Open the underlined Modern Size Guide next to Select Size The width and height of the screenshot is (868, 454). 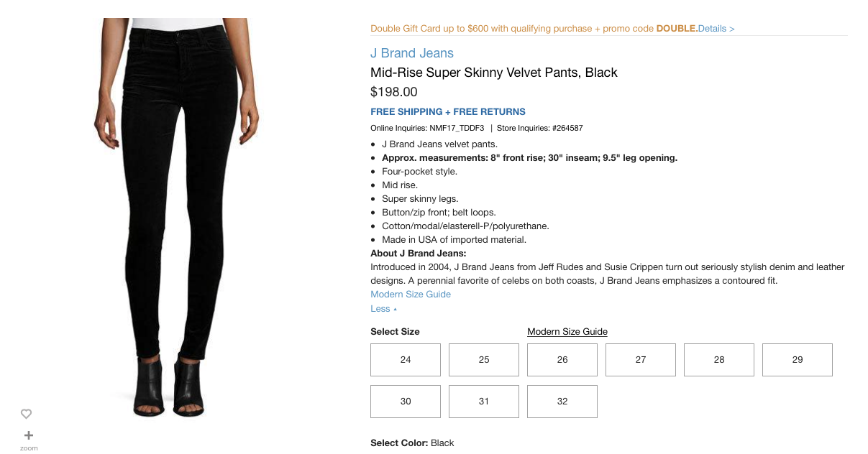pos(567,331)
